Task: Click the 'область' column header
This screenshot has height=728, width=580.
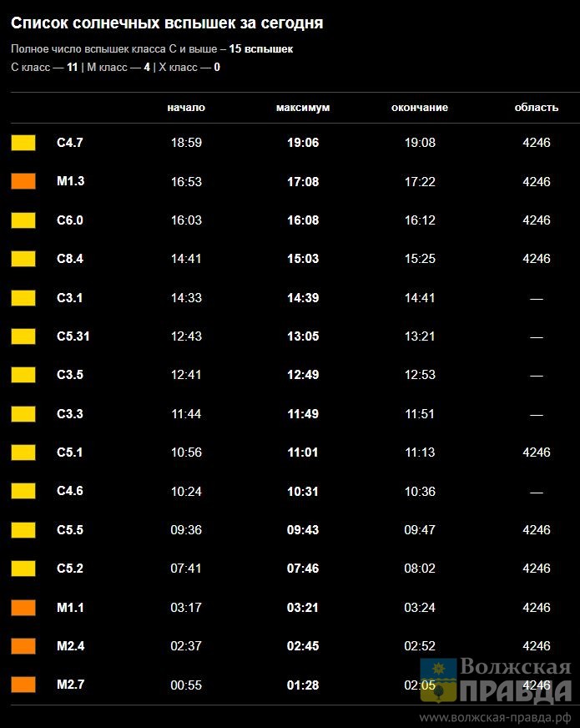Action: tap(537, 108)
